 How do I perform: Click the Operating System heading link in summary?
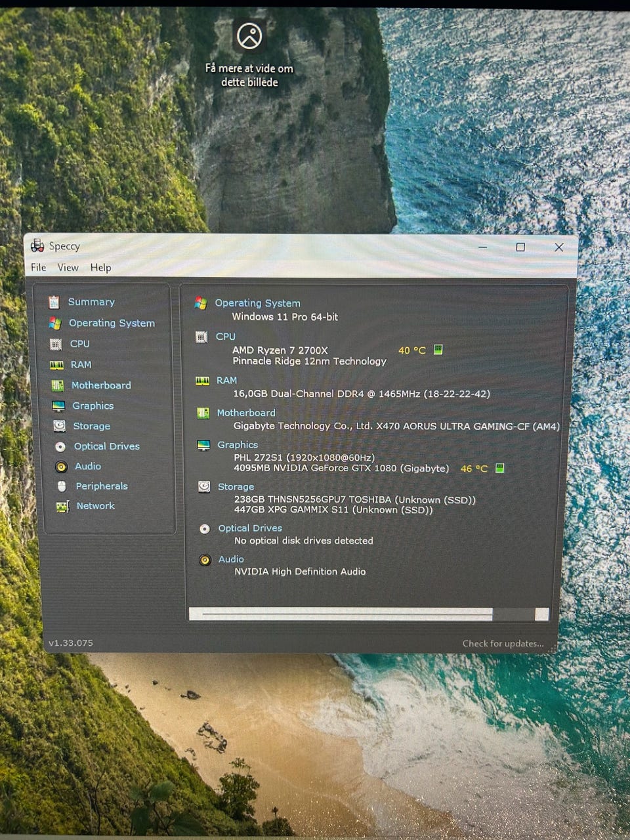257,303
